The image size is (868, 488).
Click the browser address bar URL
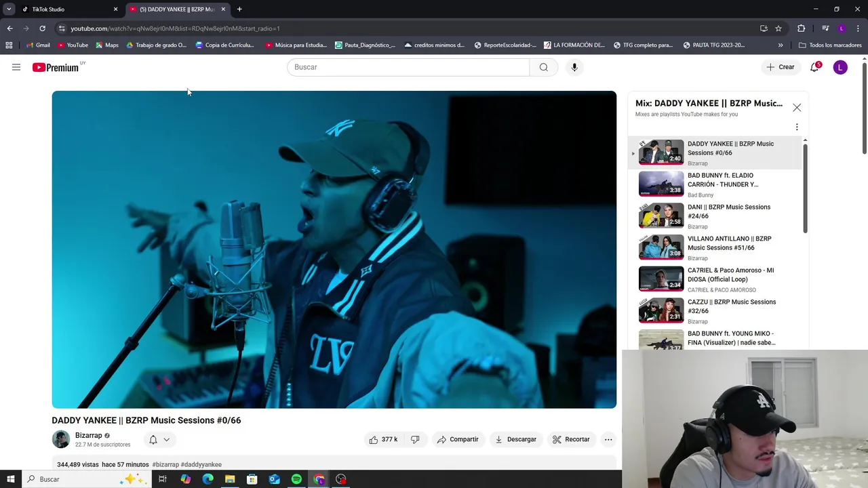(x=175, y=28)
